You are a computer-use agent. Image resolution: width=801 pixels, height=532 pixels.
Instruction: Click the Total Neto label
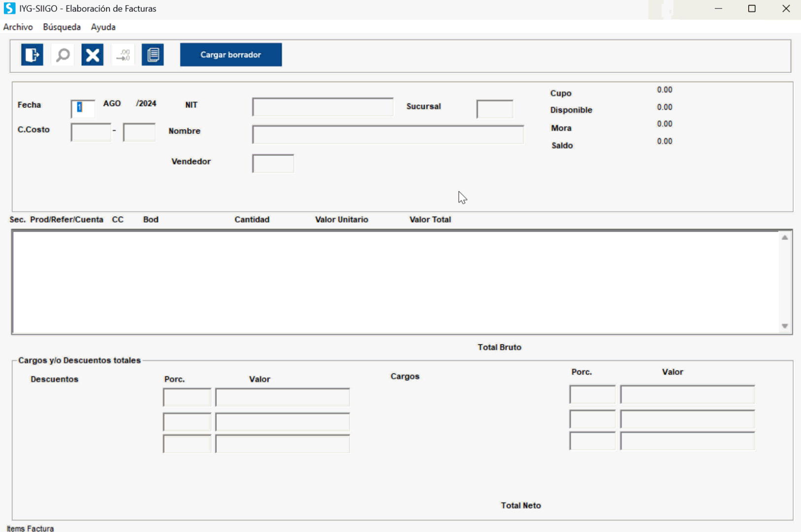(521, 505)
